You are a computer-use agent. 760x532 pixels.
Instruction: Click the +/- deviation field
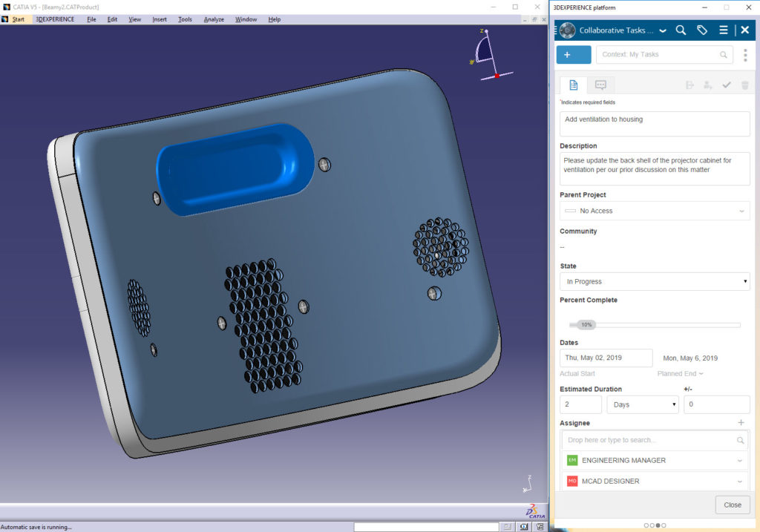[x=717, y=404]
